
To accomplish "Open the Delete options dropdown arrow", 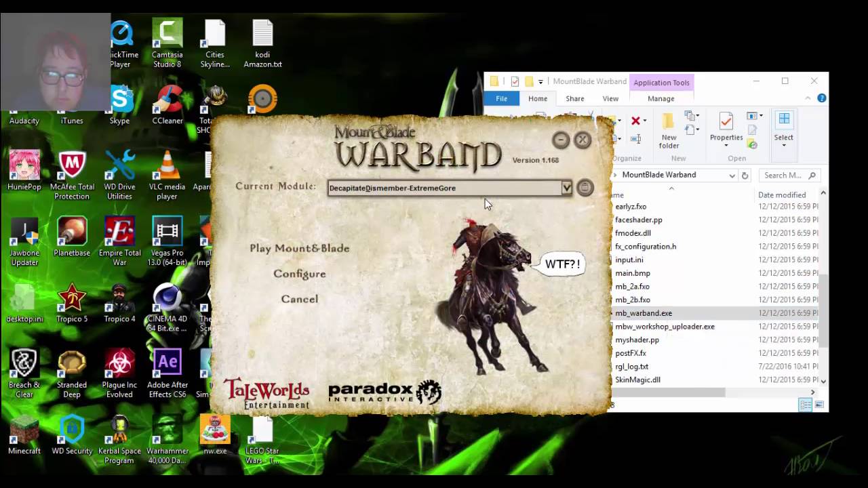I will 644,121.
